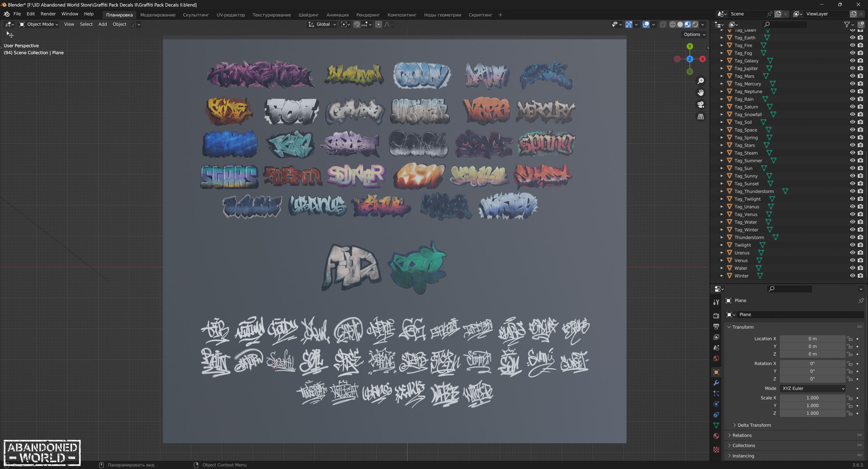Click the pan view hand icon

click(701, 93)
